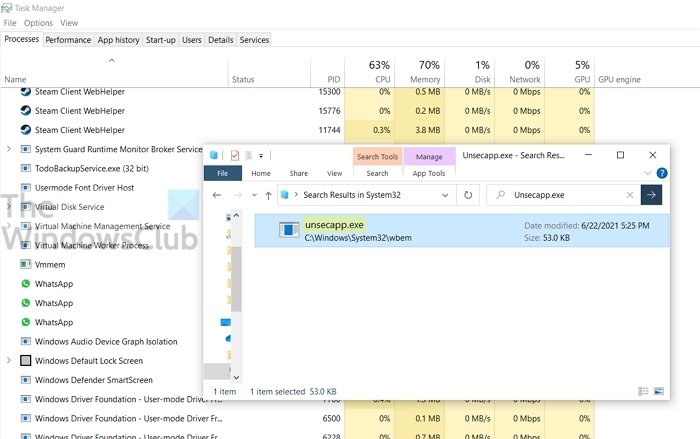
Task: Click the TodoBackupService.exe process icon
Action: click(25, 168)
